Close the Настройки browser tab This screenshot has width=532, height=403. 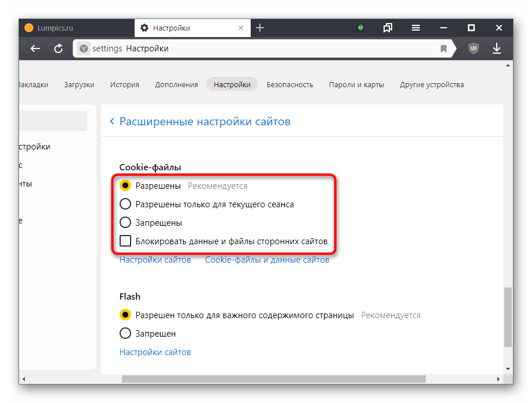coord(241,28)
